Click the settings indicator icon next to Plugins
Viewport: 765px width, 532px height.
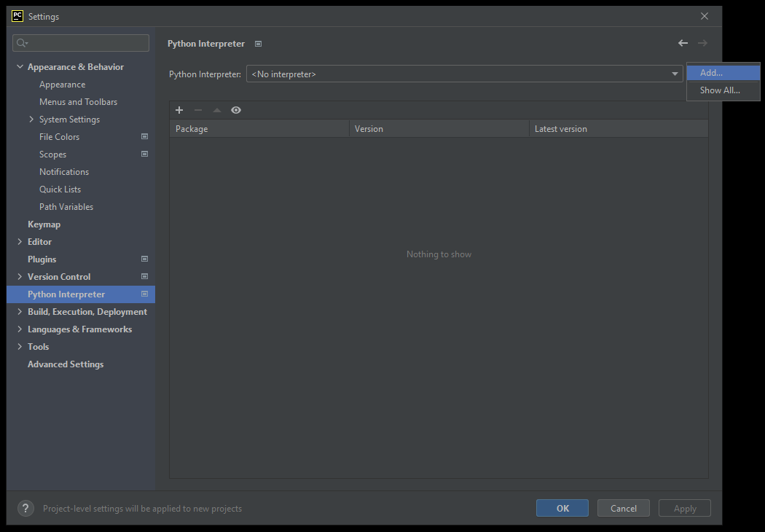click(144, 259)
